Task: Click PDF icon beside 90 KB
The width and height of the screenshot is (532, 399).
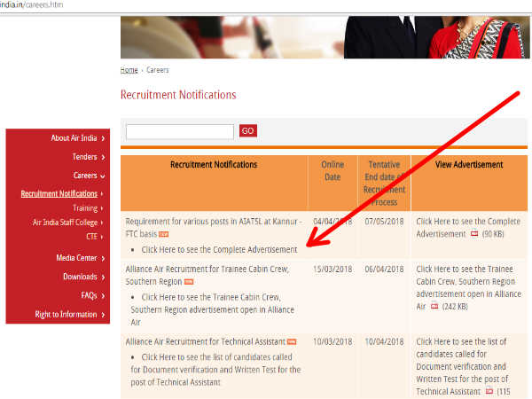Action: tap(474, 234)
